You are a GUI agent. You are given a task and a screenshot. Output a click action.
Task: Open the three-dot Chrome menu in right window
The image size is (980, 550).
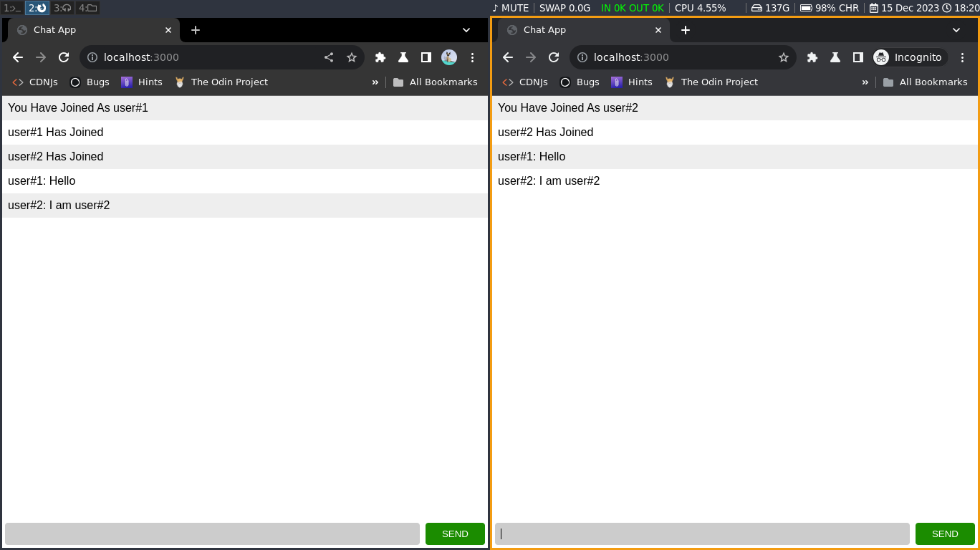coord(962,57)
